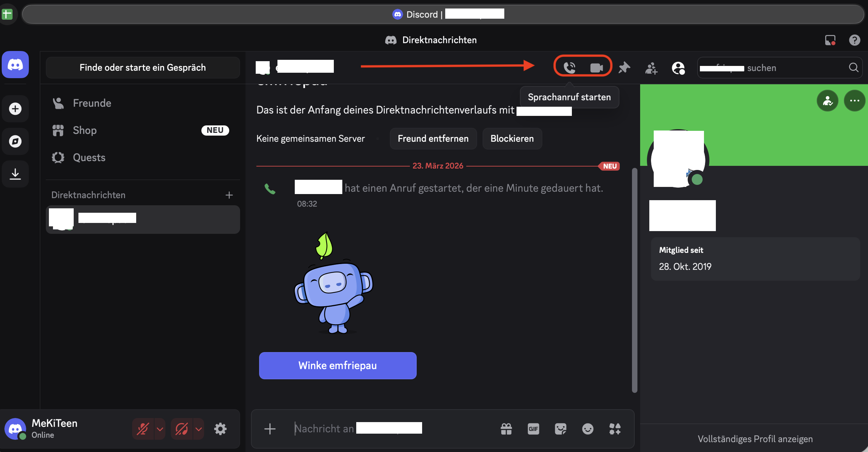Screen dimensions: 868x452
Task: Open the Quests section
Action: coord(89,158)
